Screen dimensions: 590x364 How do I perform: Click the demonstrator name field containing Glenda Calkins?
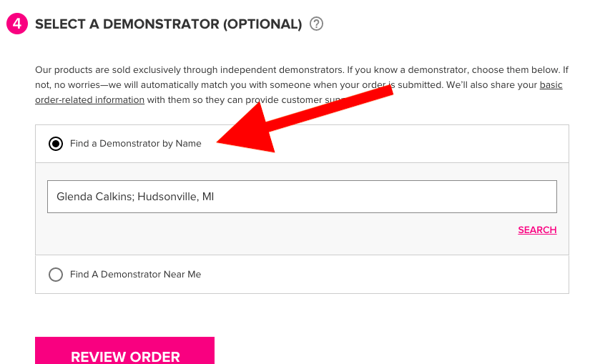[302, 197]
